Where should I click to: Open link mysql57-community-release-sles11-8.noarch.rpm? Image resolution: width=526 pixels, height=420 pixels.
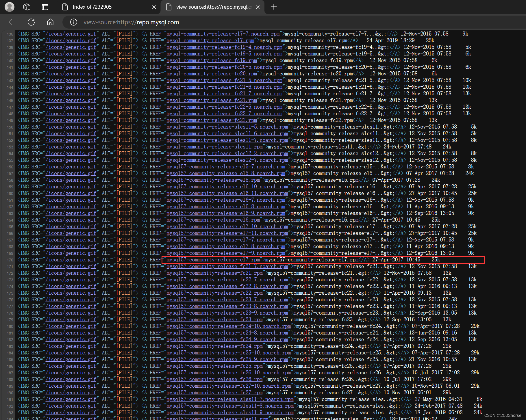tap(230, 406)
